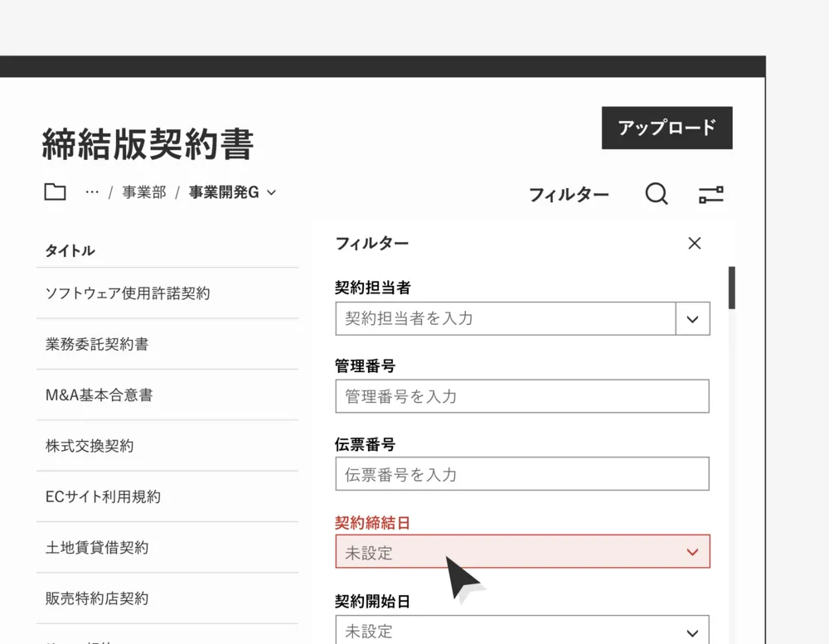
Task: Open display settings sliders icon
Action: pos(710,195)
